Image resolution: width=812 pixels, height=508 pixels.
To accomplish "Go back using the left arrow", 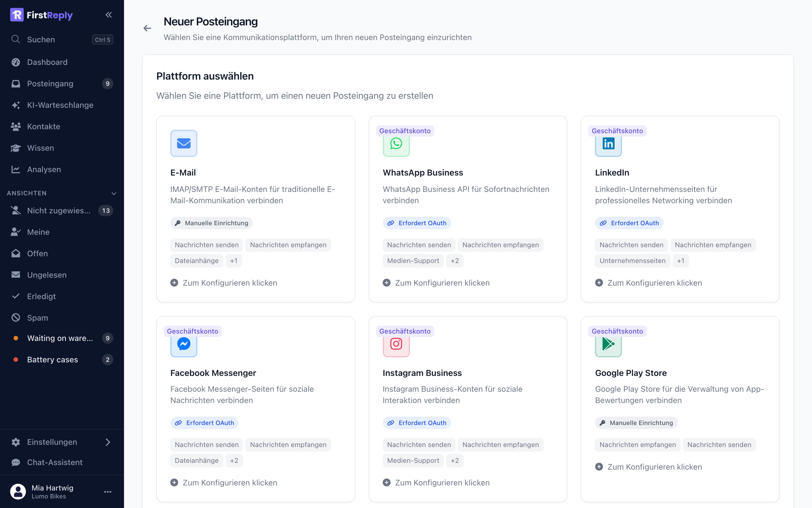I will 147,28.
